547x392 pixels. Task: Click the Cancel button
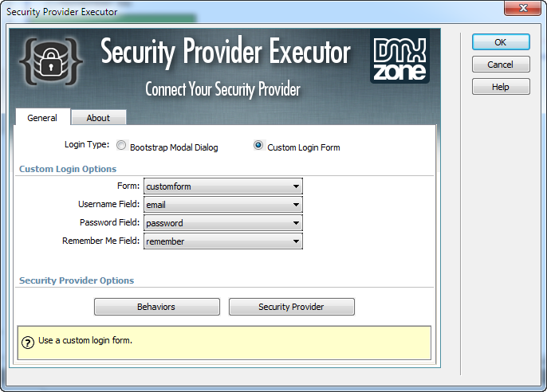click(x=501, y=65)
